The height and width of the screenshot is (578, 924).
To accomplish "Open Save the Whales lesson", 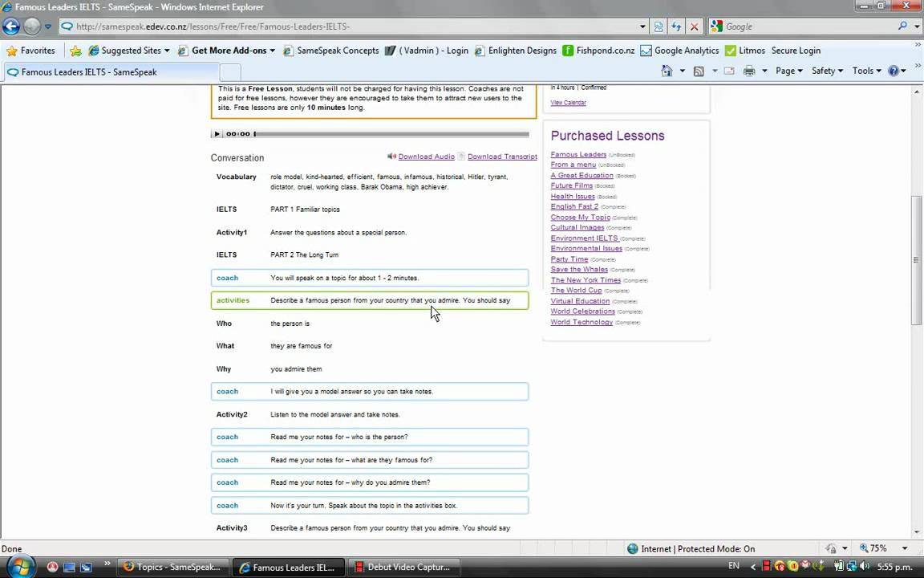I will (578, 269).
